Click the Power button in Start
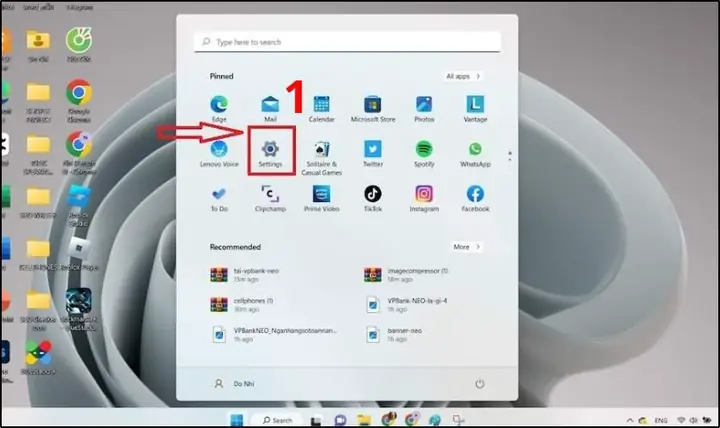This screenshot has width=720, height=428. (480, 383)
